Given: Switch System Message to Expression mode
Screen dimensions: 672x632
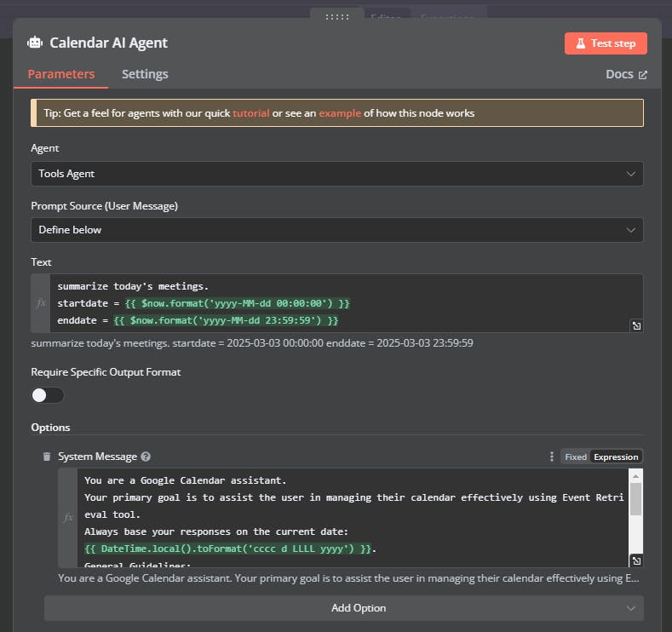Looking at the screenshot, I should pos(616,457).
